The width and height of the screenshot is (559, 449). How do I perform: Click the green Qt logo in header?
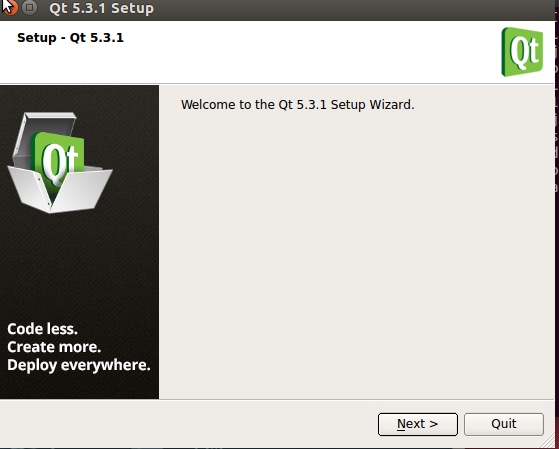coord(522,52)
